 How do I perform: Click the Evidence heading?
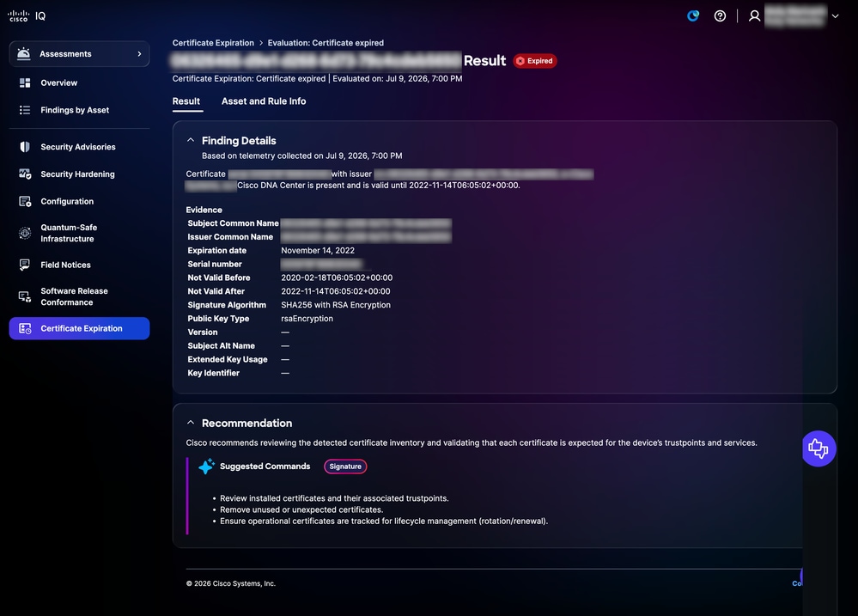tap(204, 210)
